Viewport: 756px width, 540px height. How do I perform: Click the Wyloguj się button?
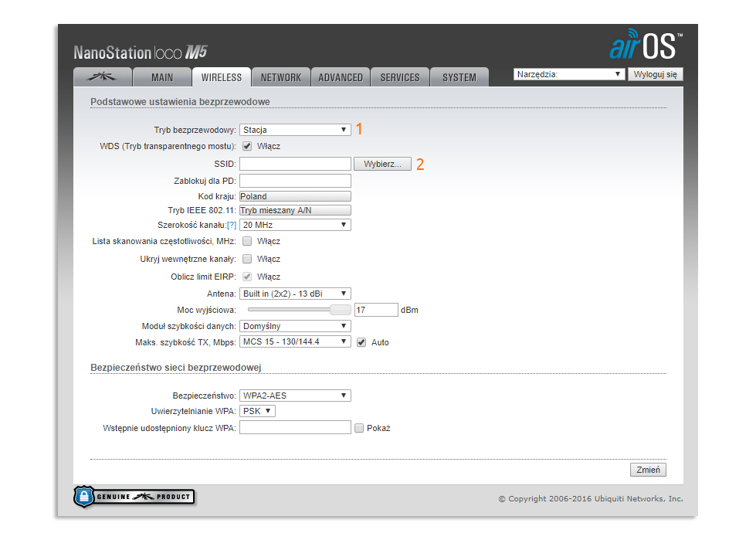(656, 74)
